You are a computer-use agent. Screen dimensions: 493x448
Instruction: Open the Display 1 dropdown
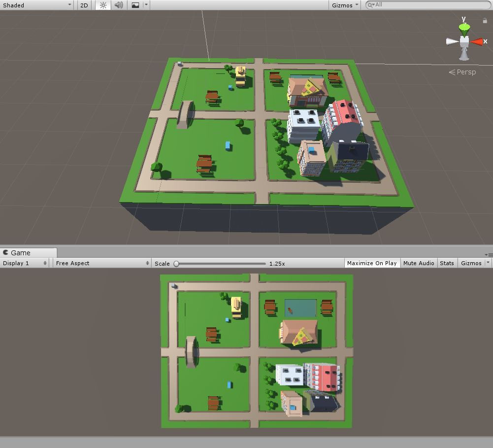tap(25, 263)
